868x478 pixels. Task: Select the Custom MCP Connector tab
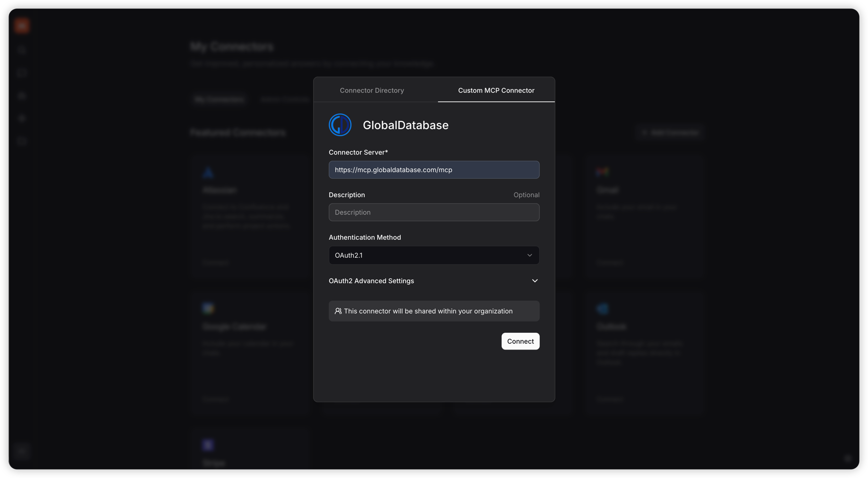click(496, 90)
